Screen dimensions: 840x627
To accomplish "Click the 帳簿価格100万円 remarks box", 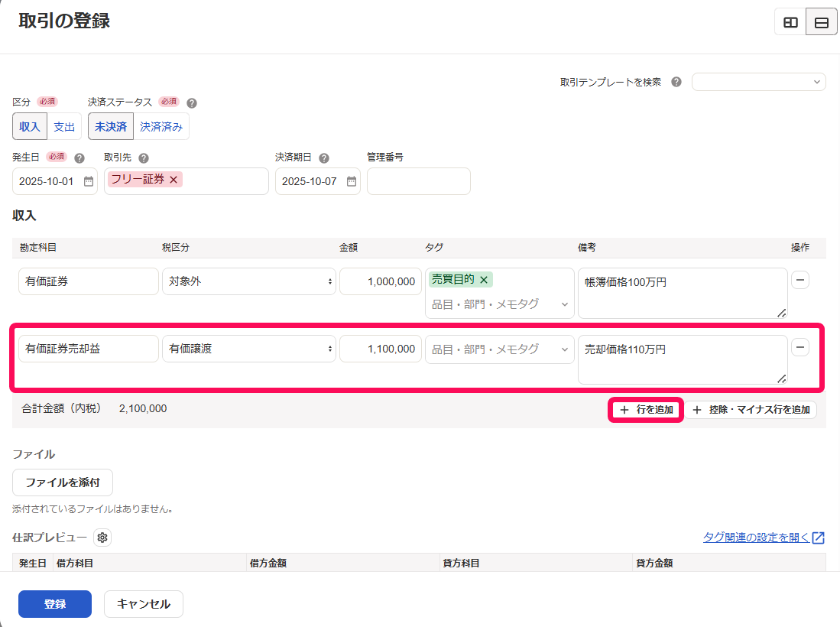I will tap(683, 293).
